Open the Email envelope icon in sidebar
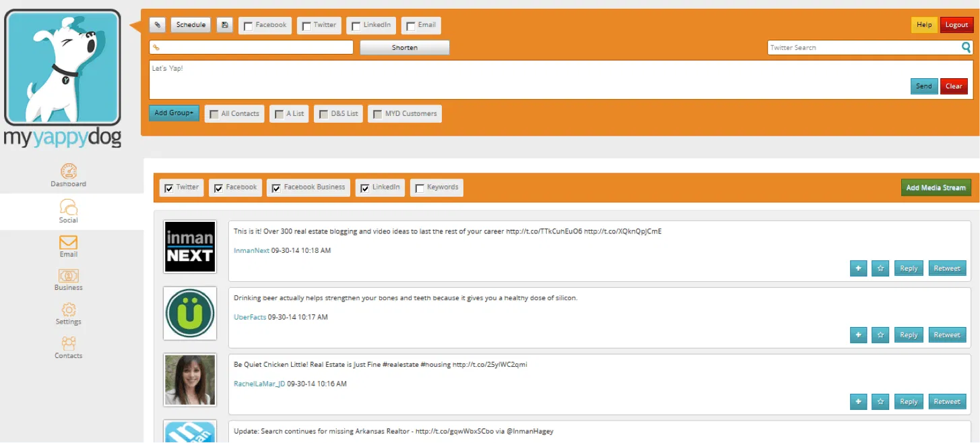The height and width of the screenshot is (443, 980). click(x=69, y=242)
